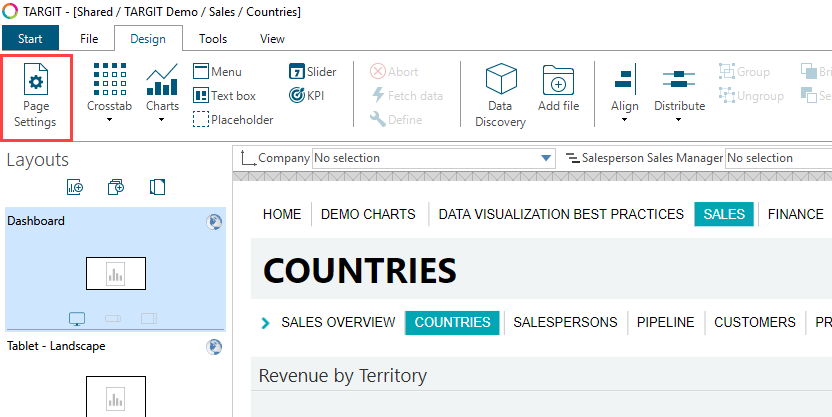Click the Ungroup objects button

[751, 95]
